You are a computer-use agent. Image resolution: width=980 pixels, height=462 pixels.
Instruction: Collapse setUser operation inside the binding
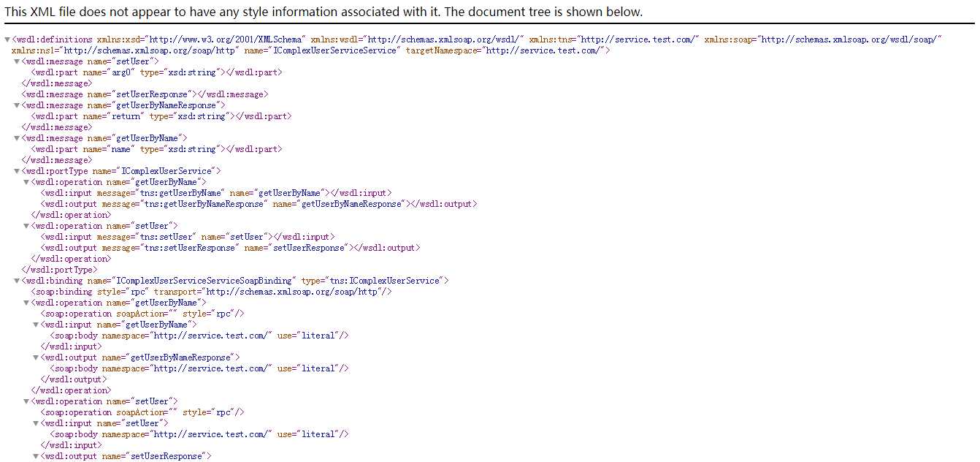click(x=26, y=401)
